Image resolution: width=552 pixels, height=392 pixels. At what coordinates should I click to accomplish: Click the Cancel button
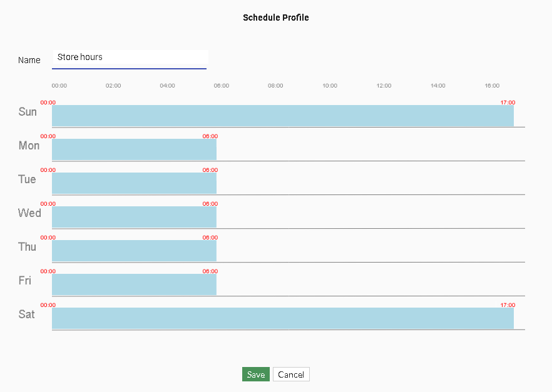pos(291,374)
